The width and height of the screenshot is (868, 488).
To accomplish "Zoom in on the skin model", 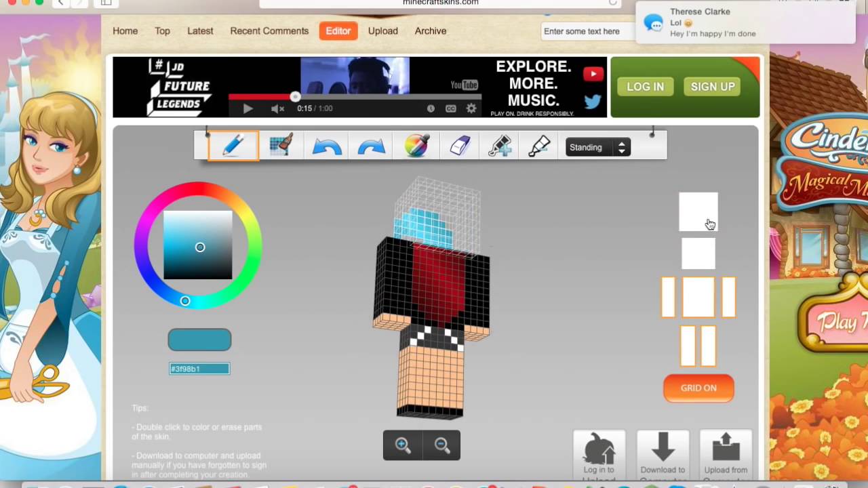I will [x=403, y=445].
